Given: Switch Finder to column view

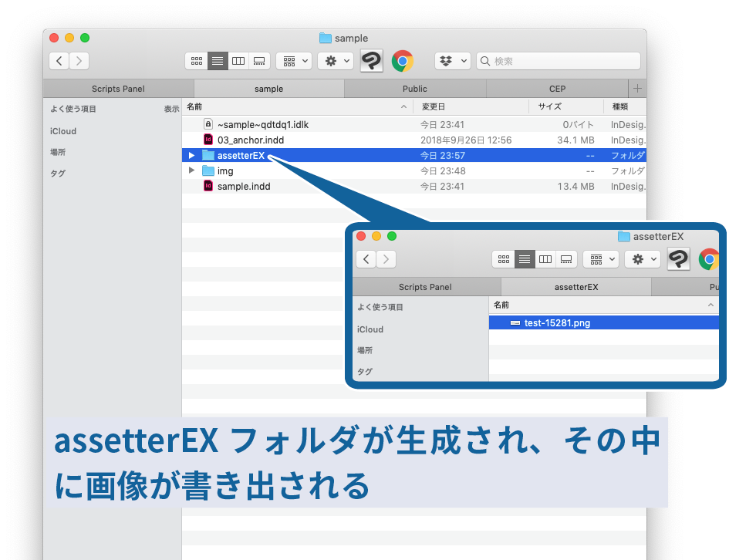Looking at the screenshot, I should (x=238, y=61).
